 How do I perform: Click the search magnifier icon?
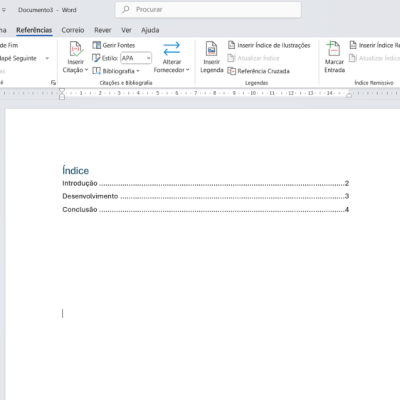tap(126, 10)
